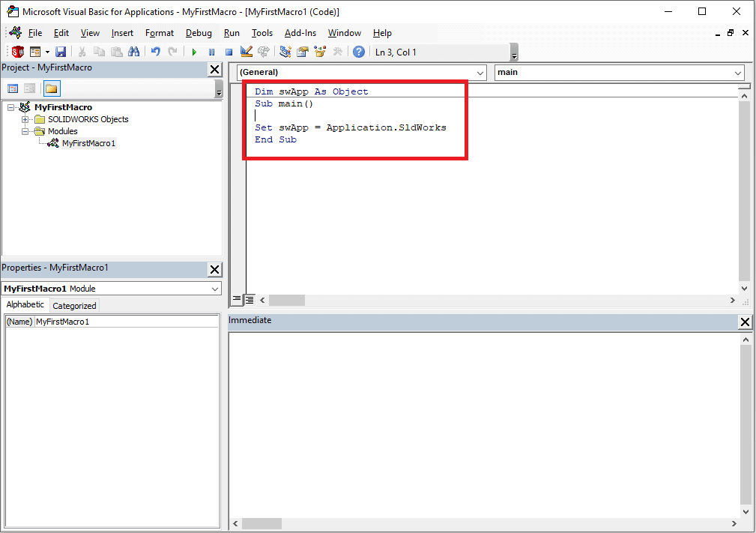The width and height of the screenshot is (756, 533).
Task: Open the Project panel toolbar overflow arrow
Action: point(219,89)
